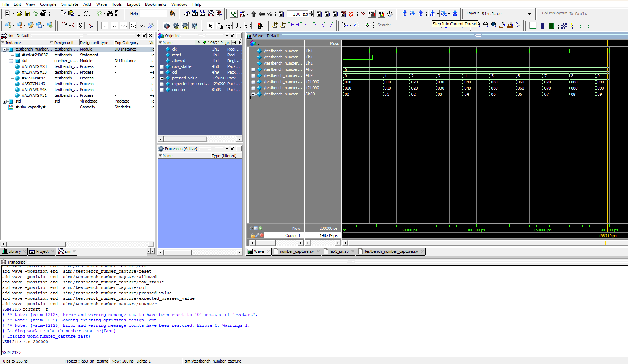Click the waveform horizontal scrollbar track
The image size is (628, 364).
tap(470, 243)
